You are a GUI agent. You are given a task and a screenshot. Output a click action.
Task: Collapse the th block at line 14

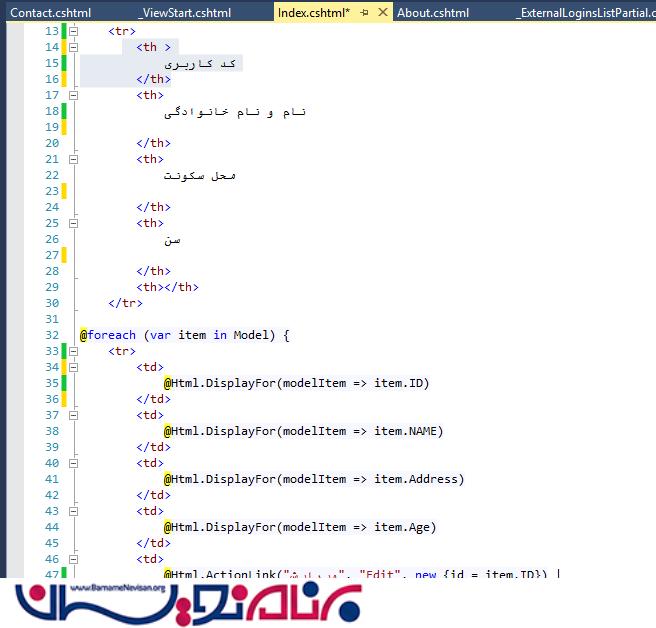pyautogui.click(x=73, y=47)
